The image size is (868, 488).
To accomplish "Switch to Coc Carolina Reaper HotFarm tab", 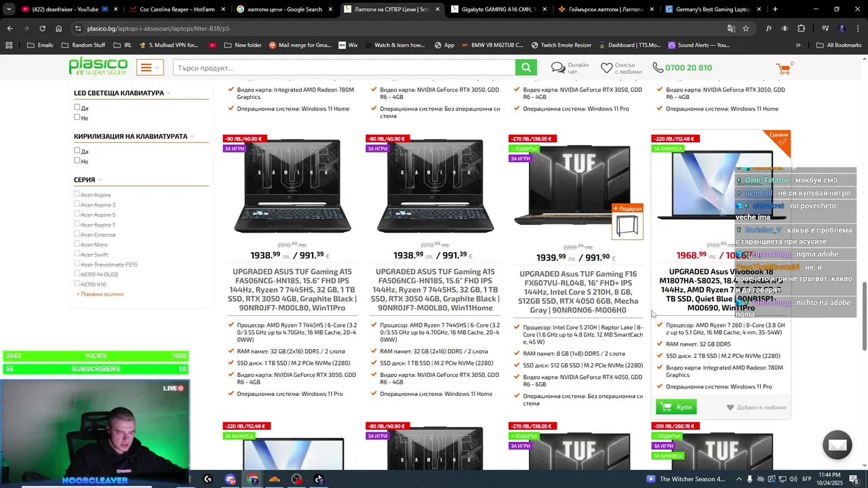I will [177, 9].
